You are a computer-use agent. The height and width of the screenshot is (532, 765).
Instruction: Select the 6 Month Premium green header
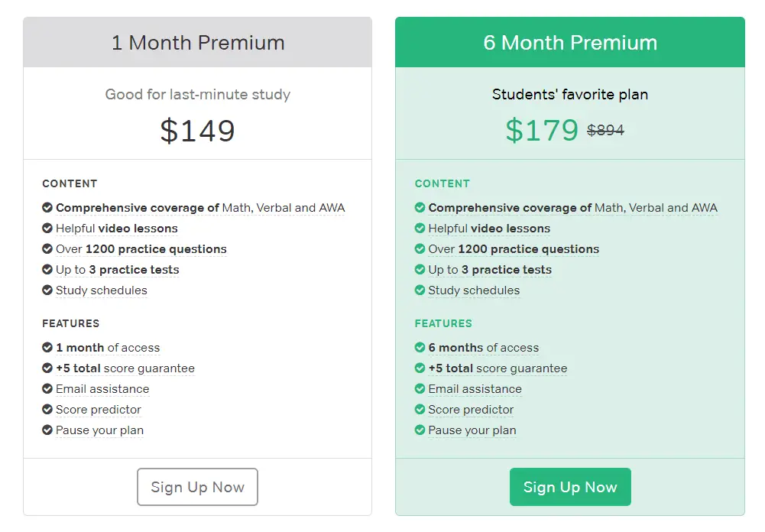(570, 43)
